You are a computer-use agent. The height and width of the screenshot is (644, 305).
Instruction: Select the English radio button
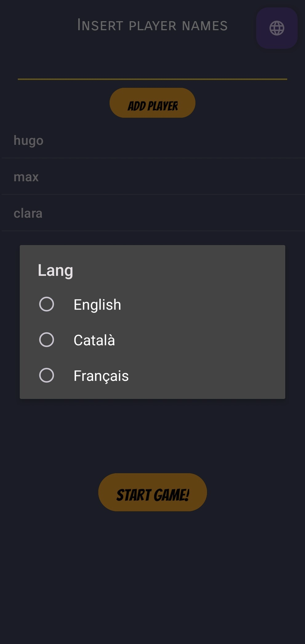(x=46, y=304)
